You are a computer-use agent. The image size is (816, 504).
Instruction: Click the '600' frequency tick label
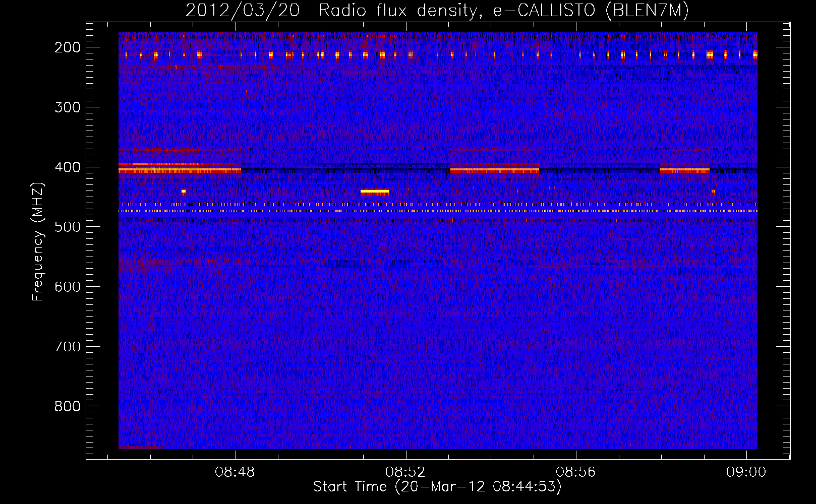tap(68, 287)
